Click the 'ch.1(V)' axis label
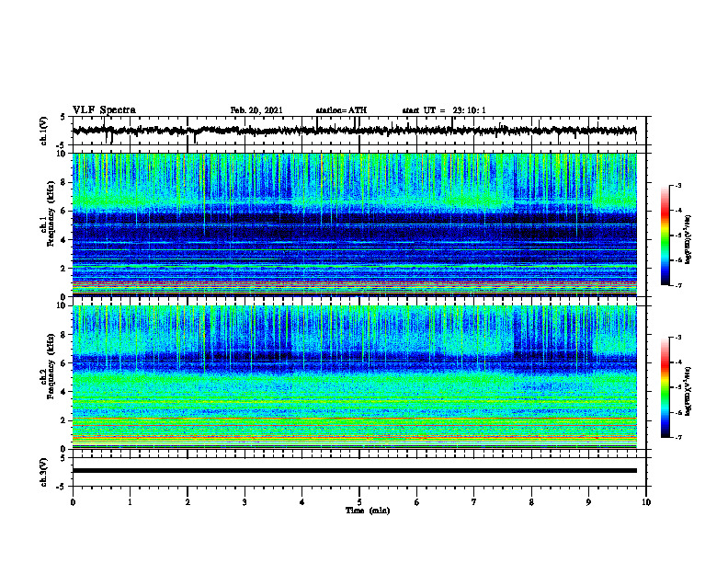This screenshot has height=563, width=728. point(44,132)
